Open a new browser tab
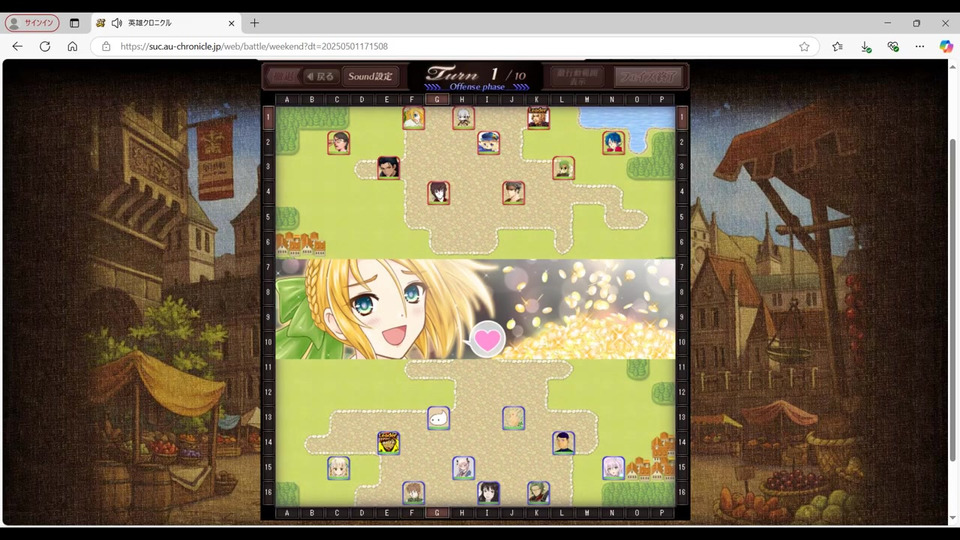960x540 pixels. [254, 23]
